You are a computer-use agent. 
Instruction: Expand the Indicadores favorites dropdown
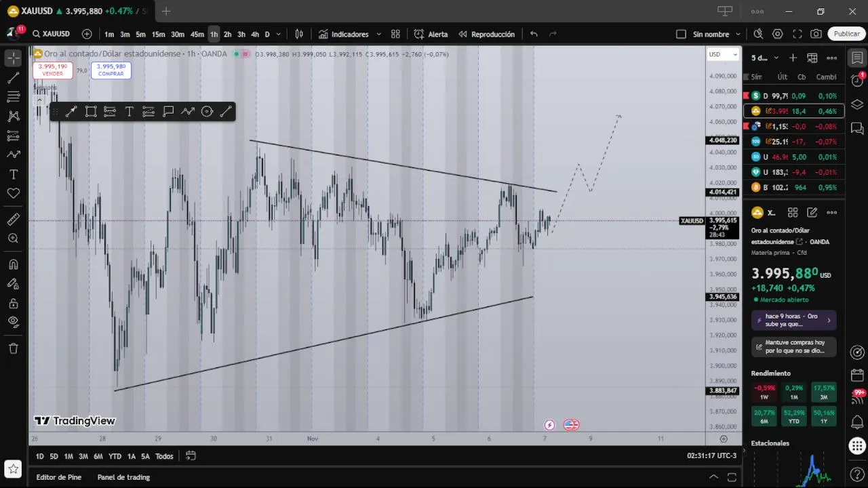pos(378,34)
